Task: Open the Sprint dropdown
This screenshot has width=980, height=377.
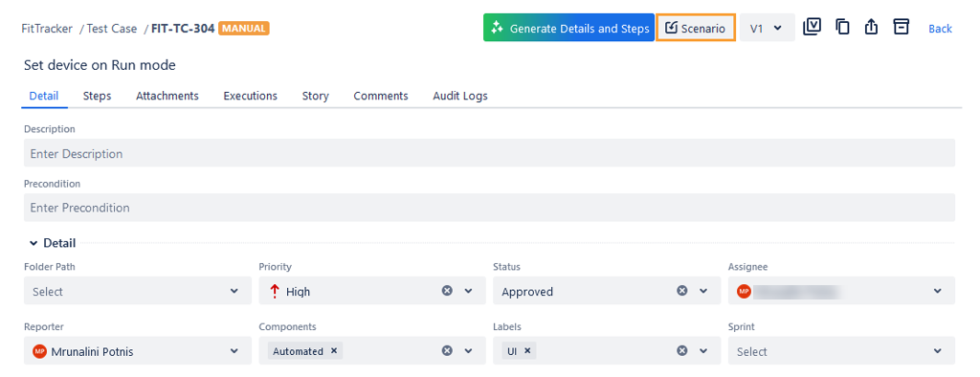Action: click(x=841, y=351)
